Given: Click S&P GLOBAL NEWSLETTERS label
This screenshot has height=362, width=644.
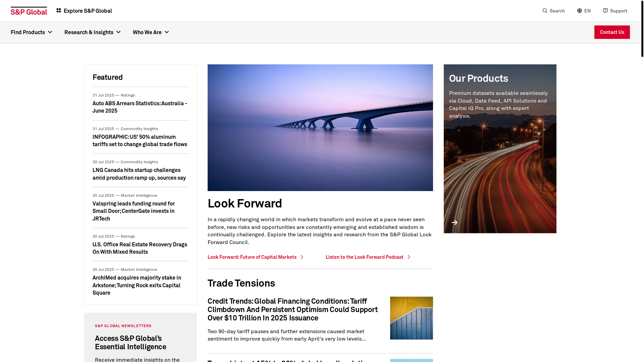Looking at the screenshot, I should click(123, 326).
